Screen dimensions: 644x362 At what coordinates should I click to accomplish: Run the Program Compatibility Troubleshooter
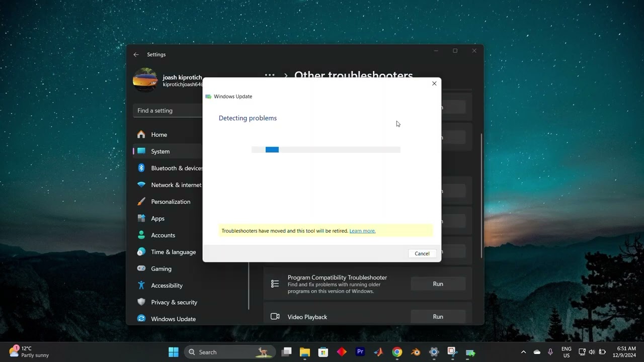(438, 284)
